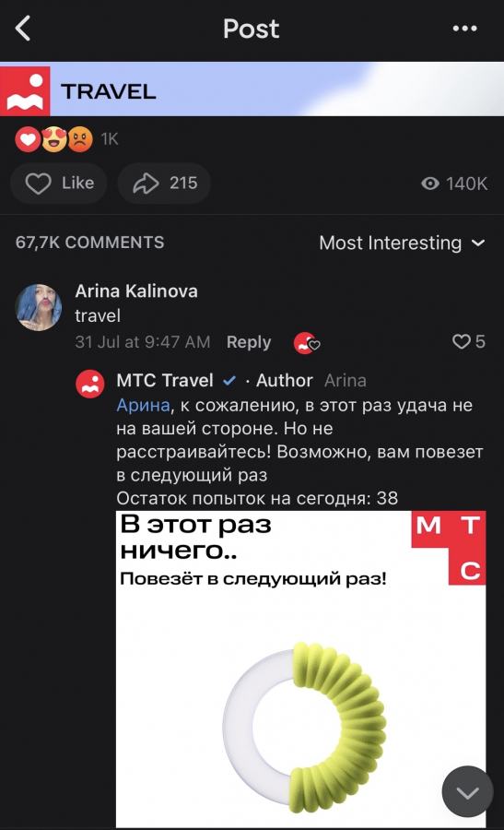Open the attached image with yellow ring
The height and width of the screenshot is (830, 504).
(300, 669)
